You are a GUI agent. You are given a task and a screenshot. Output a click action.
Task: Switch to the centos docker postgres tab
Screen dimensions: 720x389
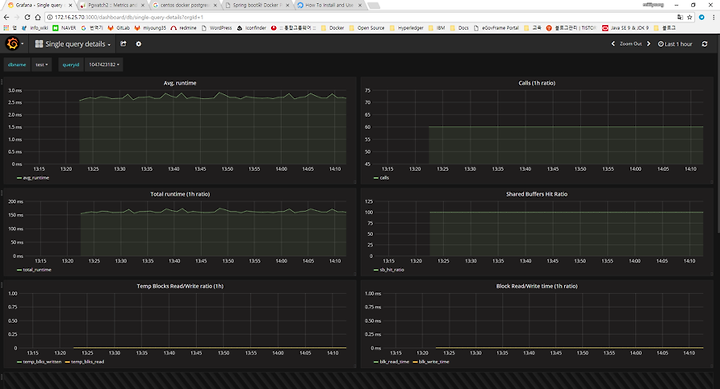[184, 5]
